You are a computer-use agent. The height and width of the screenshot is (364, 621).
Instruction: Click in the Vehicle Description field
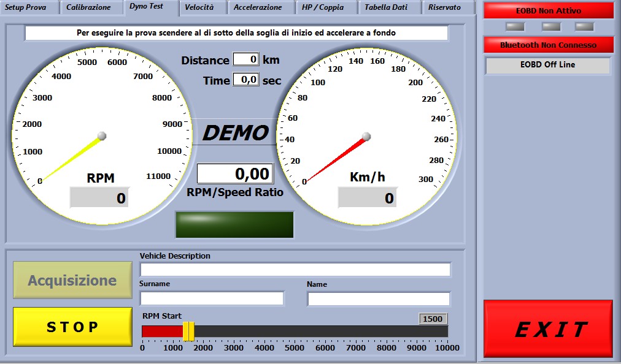click(295, 270)
